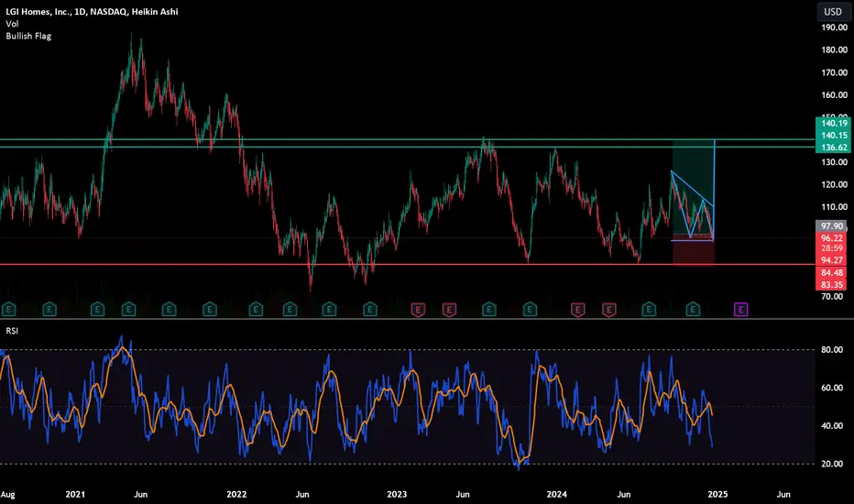854x504 pixels.
Task: Click the 2022 time axis label
Action: pos(236,495)
